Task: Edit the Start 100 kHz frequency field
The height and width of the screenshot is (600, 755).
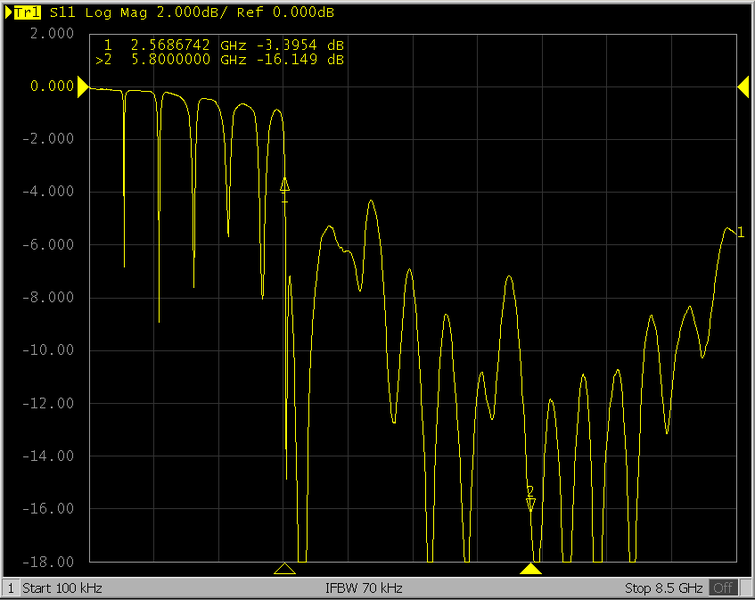Action: (62, 587)
